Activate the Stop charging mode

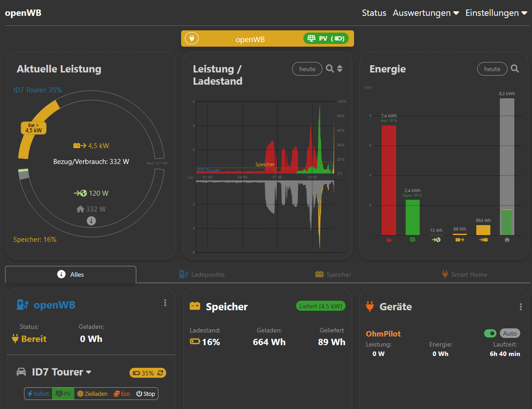click(x=145, y=394)
